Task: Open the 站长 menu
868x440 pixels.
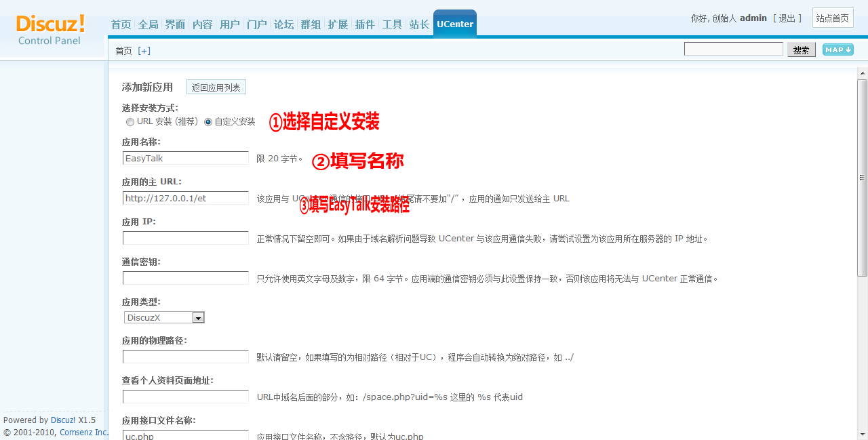Action: click(x=419, y=24)
